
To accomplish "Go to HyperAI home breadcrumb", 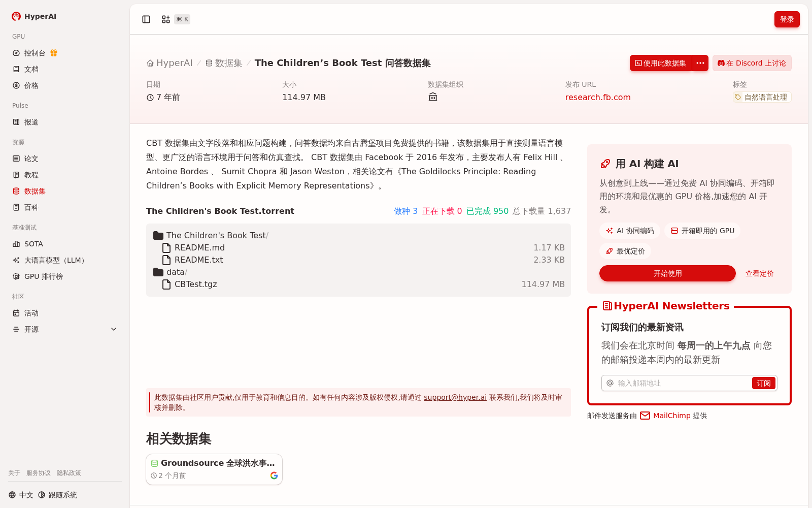I will click(x=170, y=63).
